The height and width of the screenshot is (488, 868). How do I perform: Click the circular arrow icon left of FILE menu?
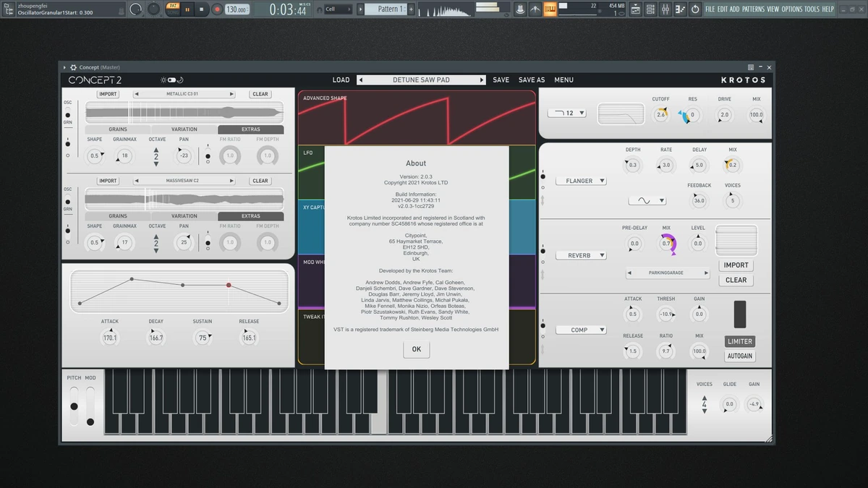coord(695,9)
